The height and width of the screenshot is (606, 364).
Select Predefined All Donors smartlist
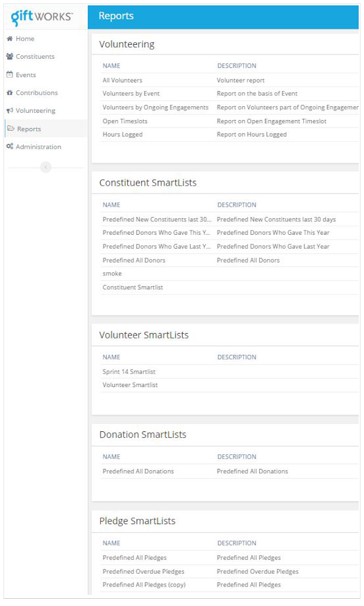[133, 260]
